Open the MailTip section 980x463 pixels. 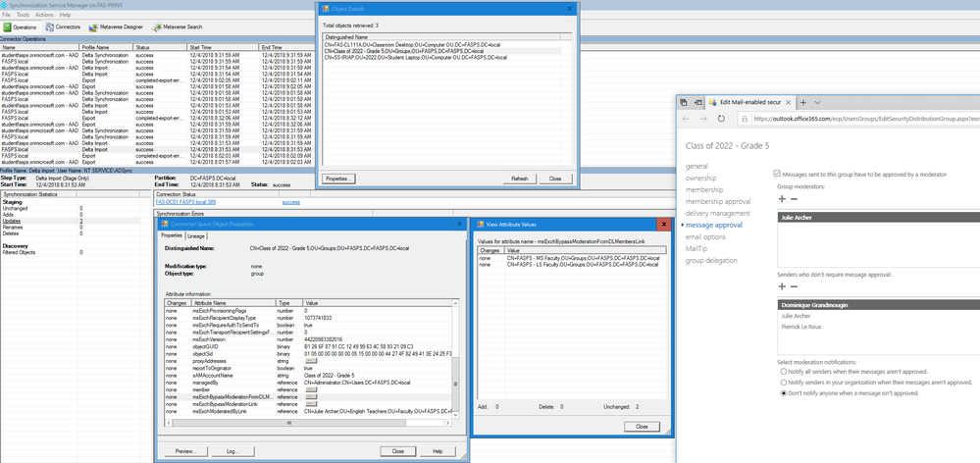pos(696,249)
